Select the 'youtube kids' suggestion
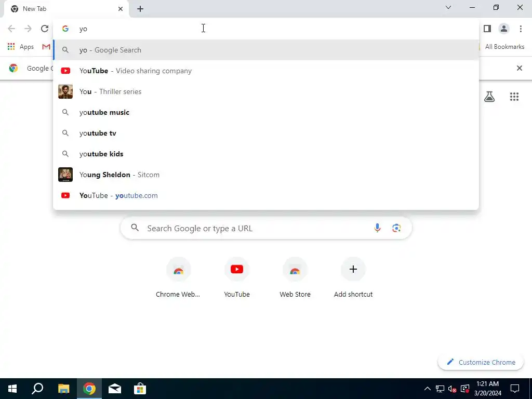This screenshot has width=532, height=399. click(266, 154)
